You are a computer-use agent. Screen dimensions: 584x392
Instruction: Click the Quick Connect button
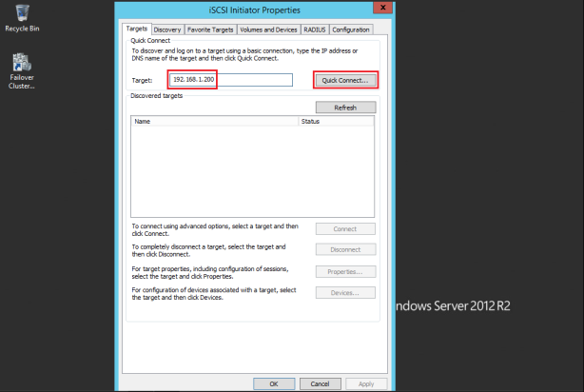tap(345, 80)
